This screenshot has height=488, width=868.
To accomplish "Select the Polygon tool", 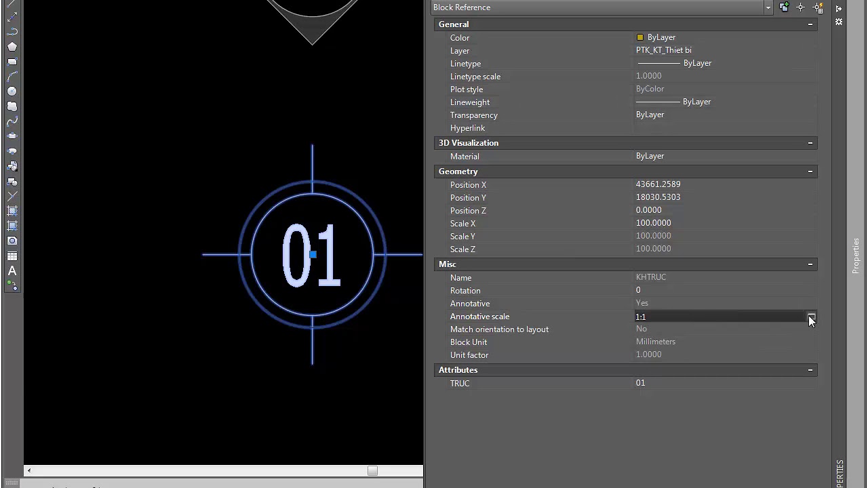I will tap(12, 47).
